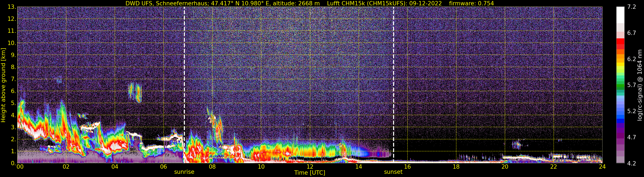The width and height of the screenshot is (644, 177).
Task: Click the 'sunset' label below the axis
Action: tap(393, 172)
